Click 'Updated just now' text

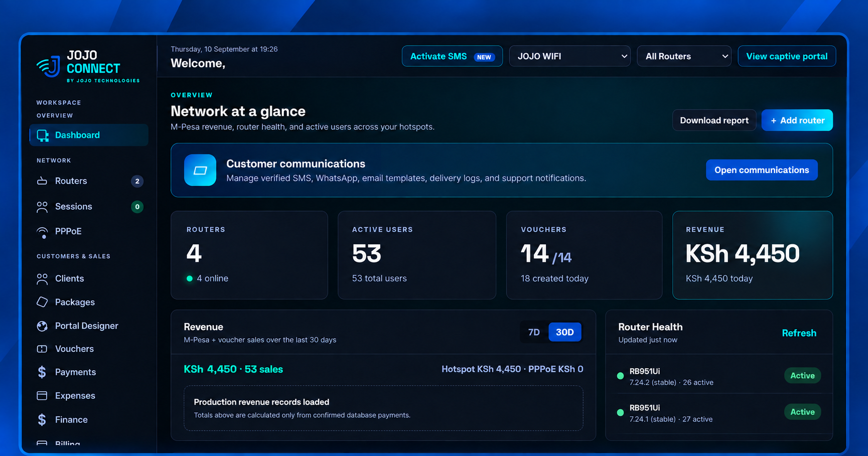(648, 340)
